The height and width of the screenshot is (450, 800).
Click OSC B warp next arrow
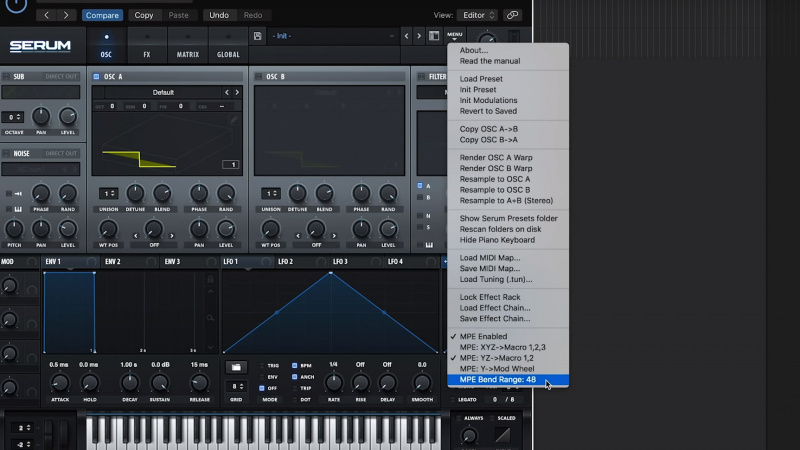pos(334,236)
